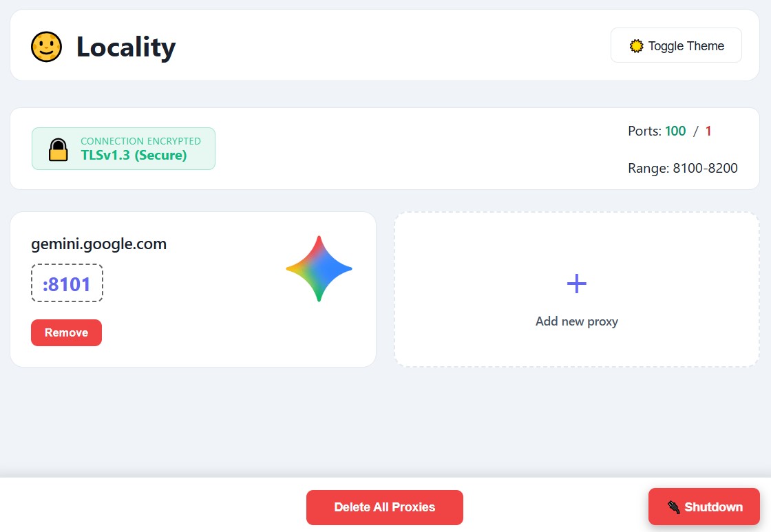
Task: Click the padlock encryption icon
Action: click(59, 149)
